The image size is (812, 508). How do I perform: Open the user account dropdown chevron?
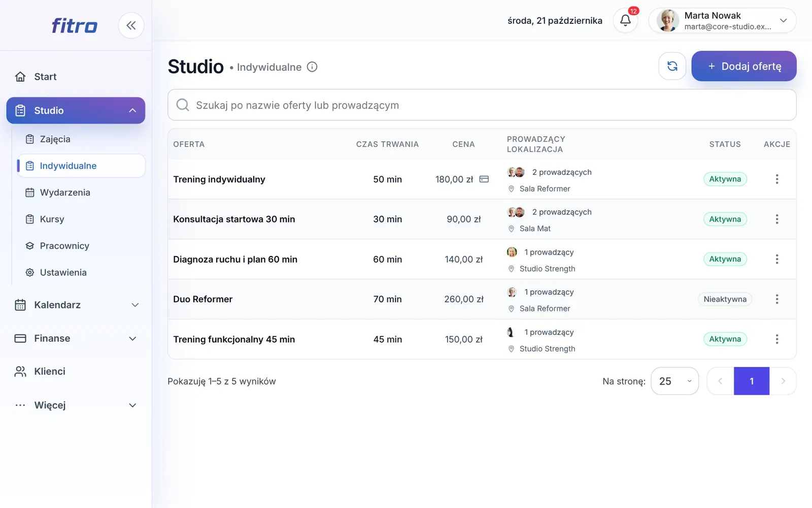(783, 20)
